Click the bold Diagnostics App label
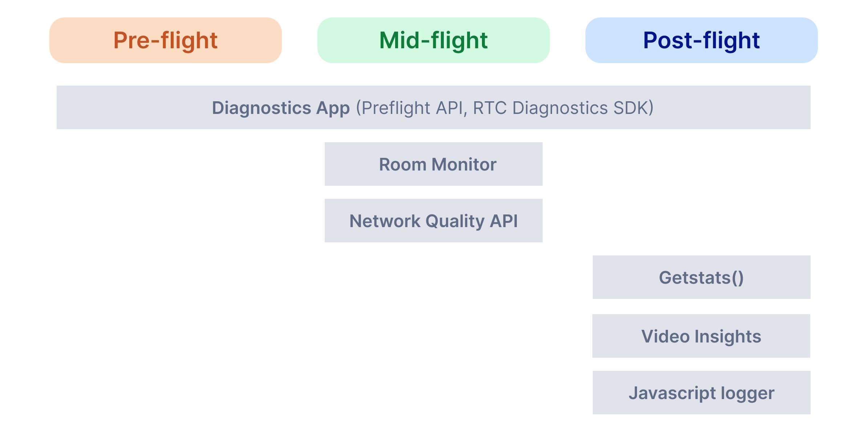This screenshot has height=431, width=868. [x=281, y=108]
